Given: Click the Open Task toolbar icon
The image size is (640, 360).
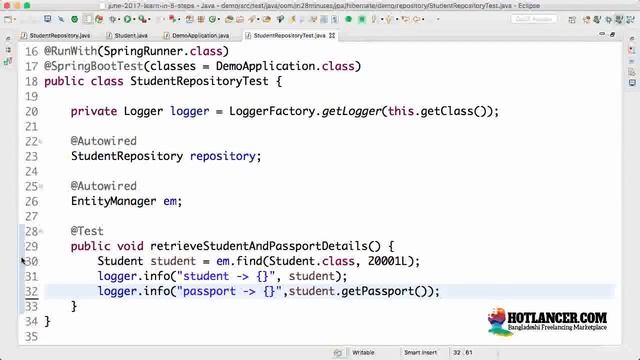Looking at the screenshot, I should [240, 19].
